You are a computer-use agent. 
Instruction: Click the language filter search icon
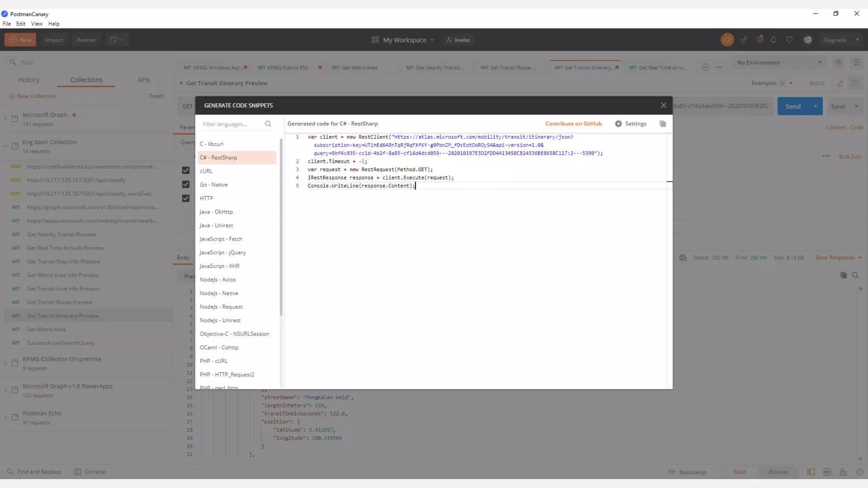268,124
